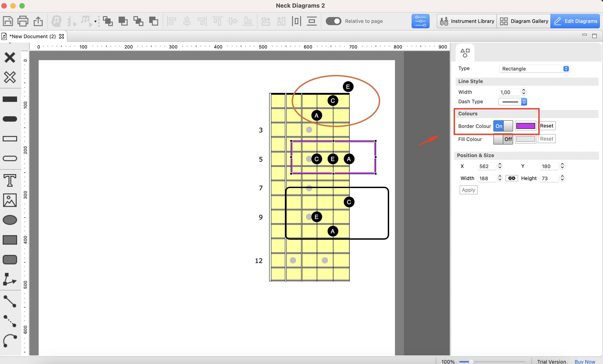Select the outlined X marker tool

point(10,77)
